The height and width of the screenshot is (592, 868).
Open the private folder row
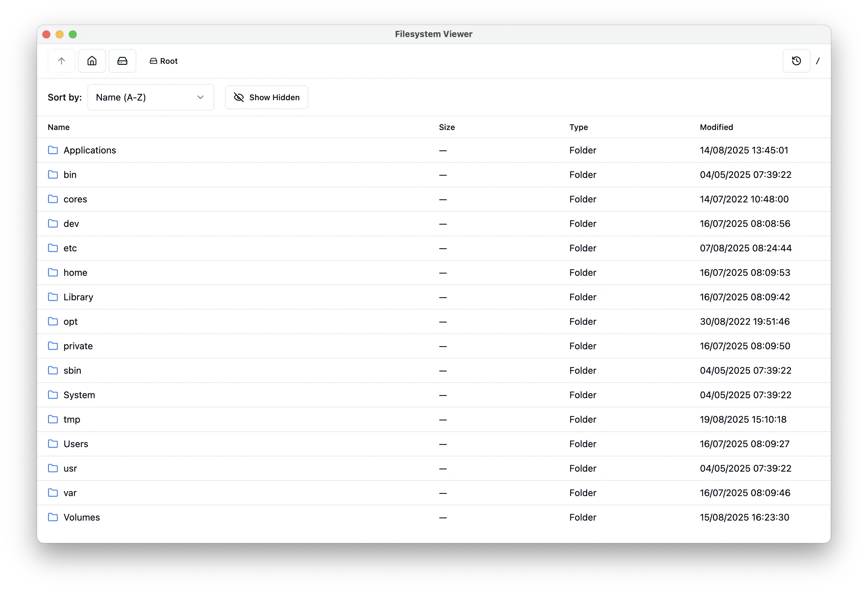(78, 346)
